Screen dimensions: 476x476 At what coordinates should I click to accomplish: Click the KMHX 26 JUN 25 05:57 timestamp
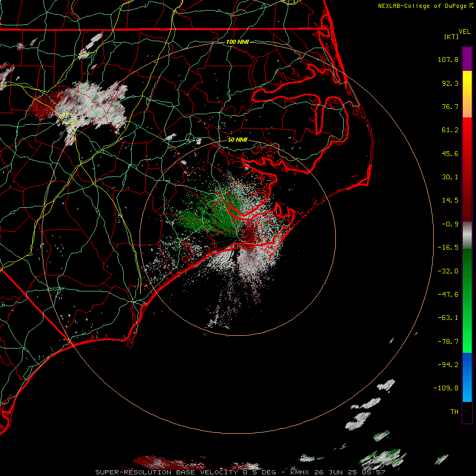[x=338, y=472]
